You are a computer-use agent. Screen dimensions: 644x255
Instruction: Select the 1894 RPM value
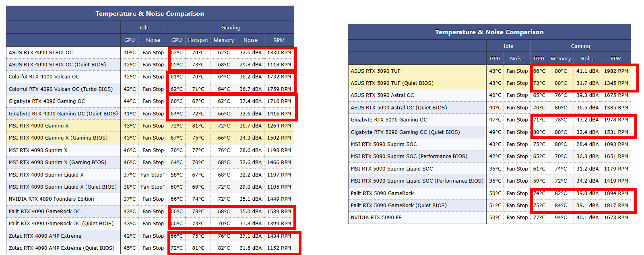tap(616, 193)
